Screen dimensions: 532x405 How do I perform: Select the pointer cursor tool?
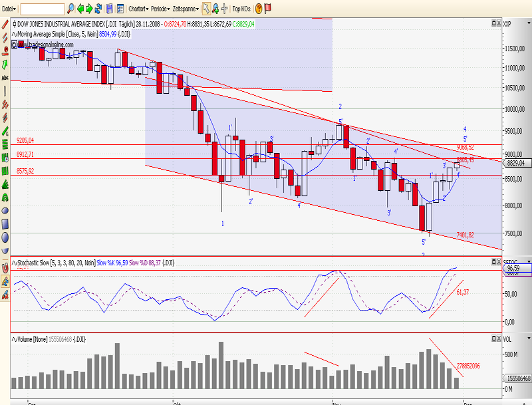[x=206, y=9]
